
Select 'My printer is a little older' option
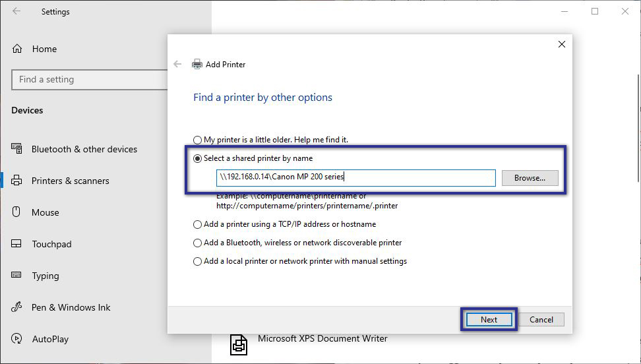click(x=198, y=140)
